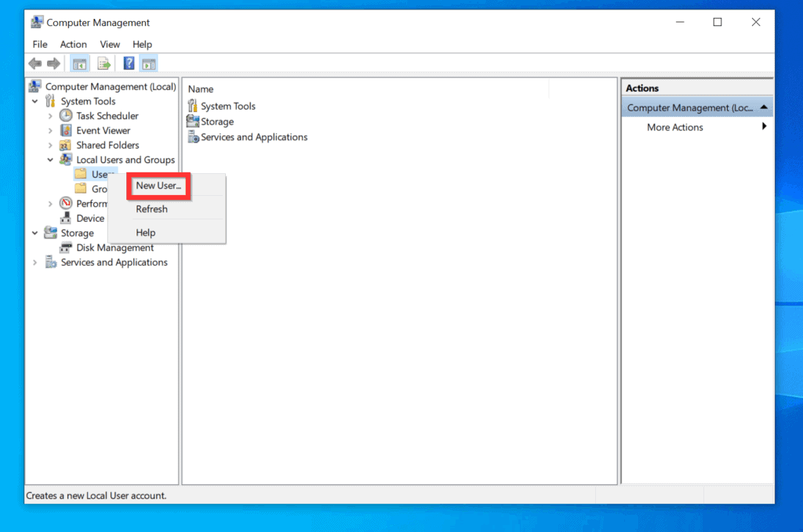This screenshot has width=803, height=532.
Task: Collapse Local Users and Groups node
Action: (x=50, y=160)
